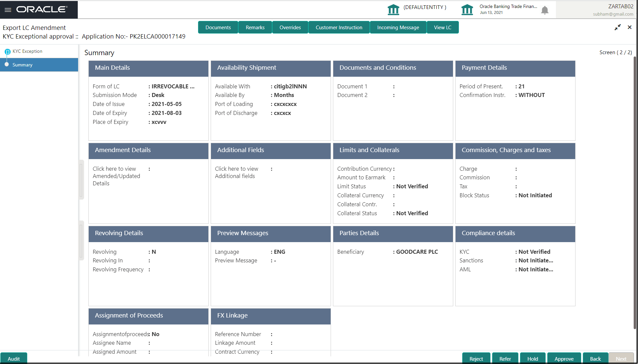This screenshot has width=638, height=364.
Task: Open the Incoming Message tab
Action: pyautogui.click(x=398, y=27)
